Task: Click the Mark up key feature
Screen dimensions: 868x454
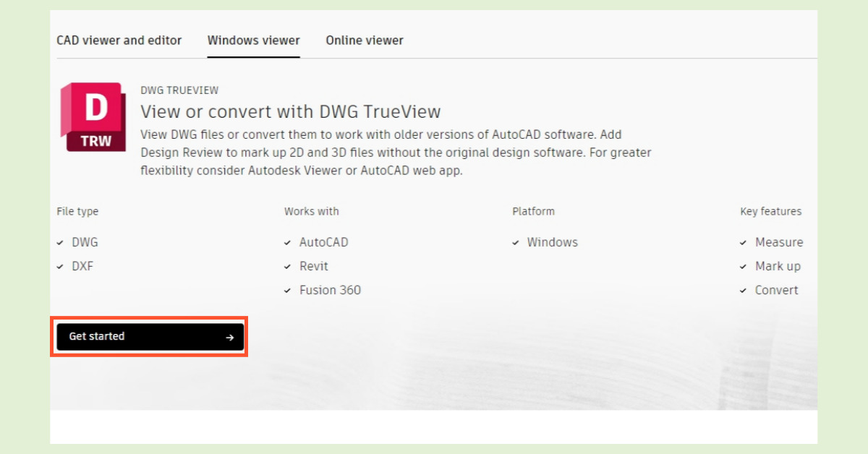Action: (778, 266)
